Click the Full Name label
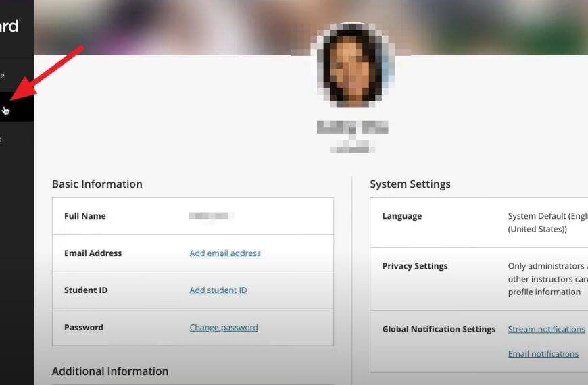Image resolution: width=588 pixels, height=385 pixels. [84, 216]
